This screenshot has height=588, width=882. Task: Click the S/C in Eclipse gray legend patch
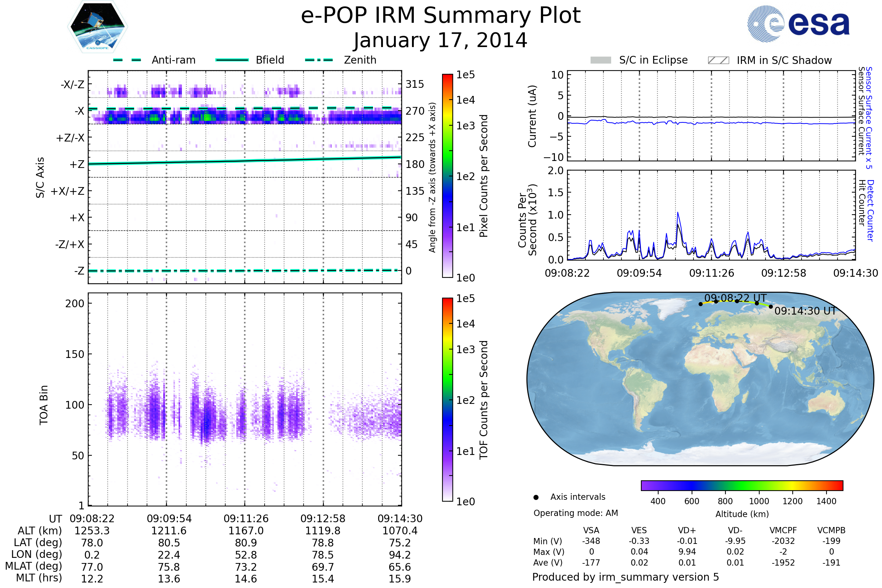click(600, 60)
